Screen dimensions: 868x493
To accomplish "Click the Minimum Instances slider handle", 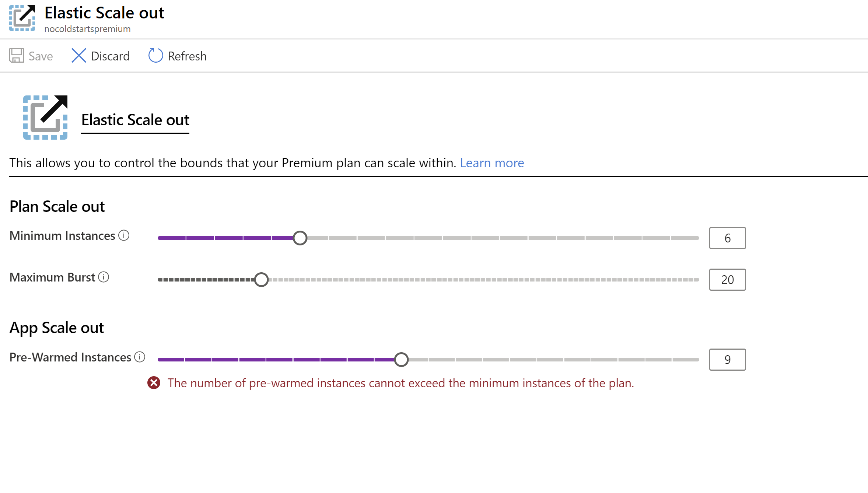I will pos(300,238).
